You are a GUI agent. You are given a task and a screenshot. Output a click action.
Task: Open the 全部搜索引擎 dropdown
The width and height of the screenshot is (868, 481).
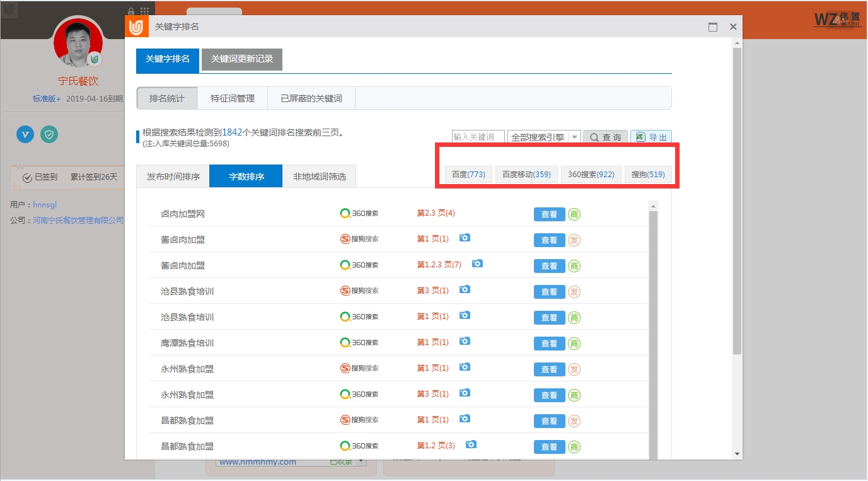click(x=543, y=137)
